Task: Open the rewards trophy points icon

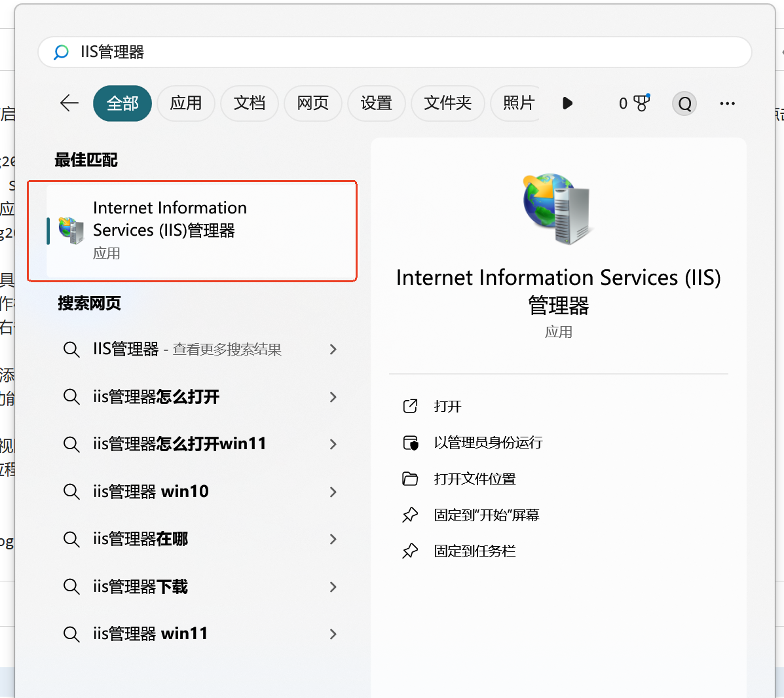Action: [x=641, y=103]
